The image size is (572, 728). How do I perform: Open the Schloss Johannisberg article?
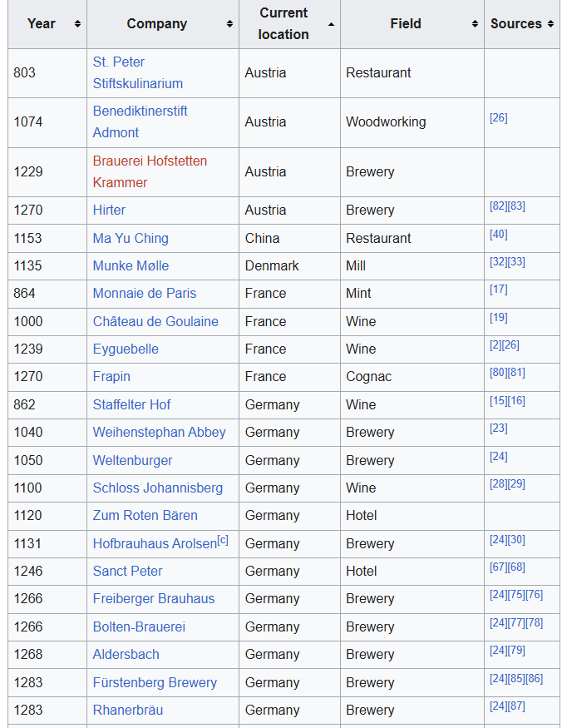[x=157, y=488]
